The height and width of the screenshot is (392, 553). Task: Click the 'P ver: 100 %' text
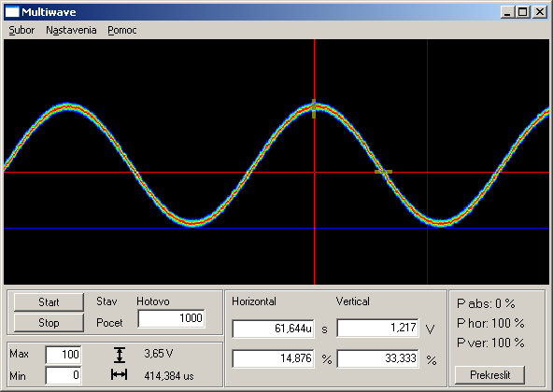click(490, 343)
